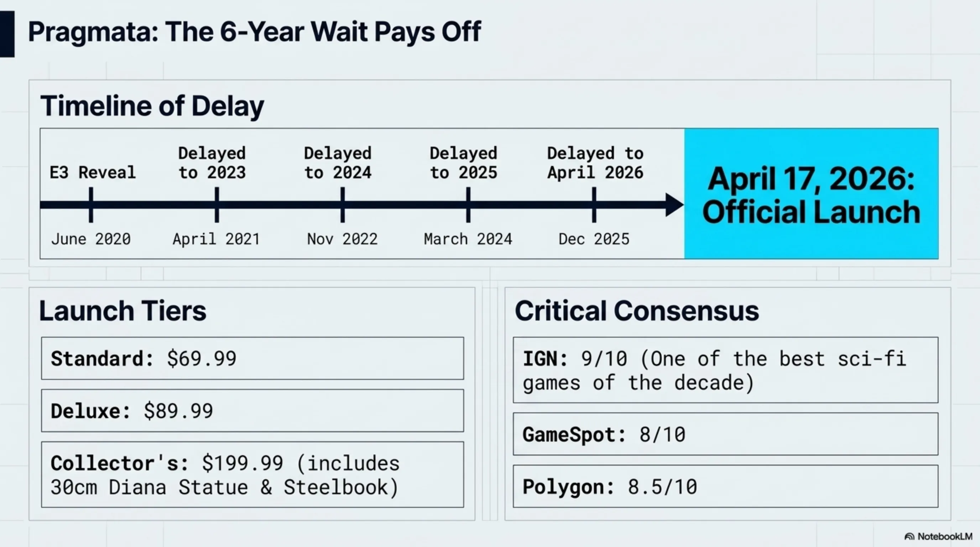Select the Collector's $199.99 tier box

click(x=252, y=475)
